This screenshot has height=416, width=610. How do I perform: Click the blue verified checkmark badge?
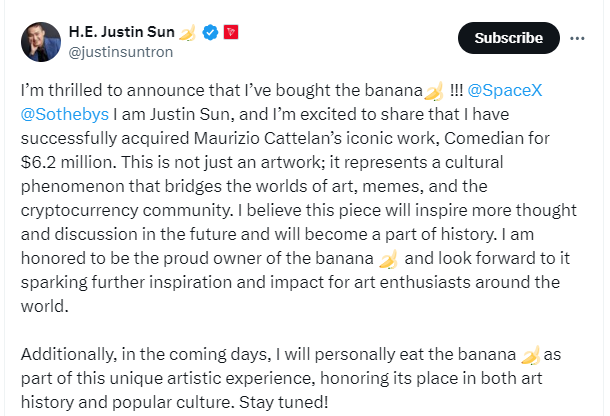pyautogui.click(x=210, y=32)
